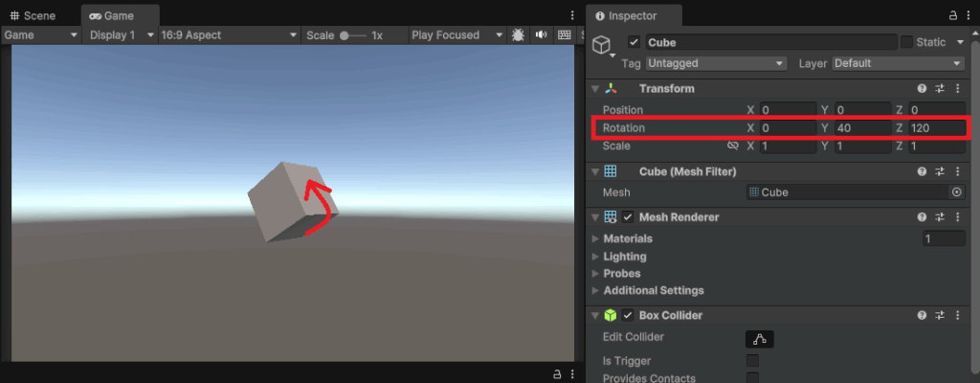
Task: Click Scale X field
Action: [788, 146]
